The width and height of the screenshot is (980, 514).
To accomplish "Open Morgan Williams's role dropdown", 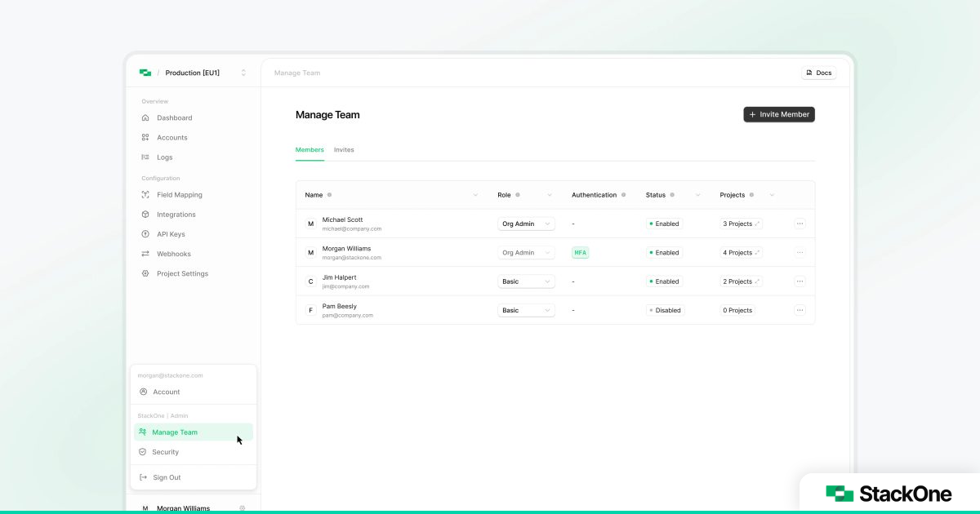I will click(526, 253).
